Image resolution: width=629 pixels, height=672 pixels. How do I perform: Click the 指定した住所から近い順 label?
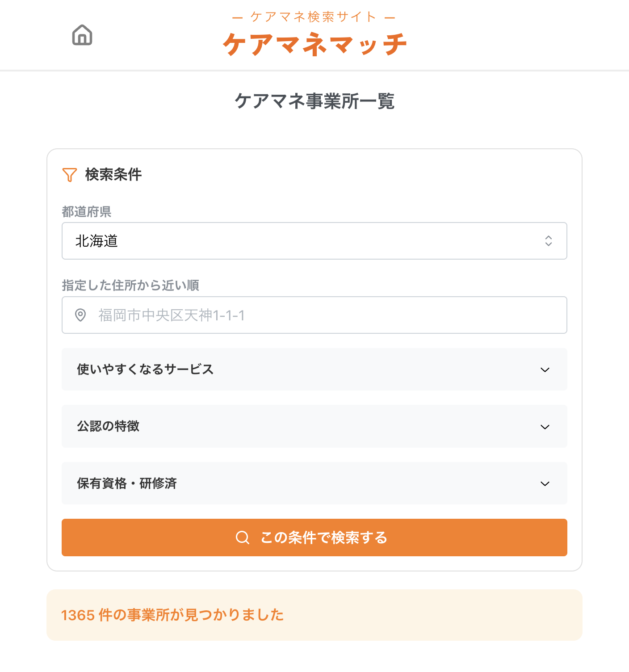point(130,285)
